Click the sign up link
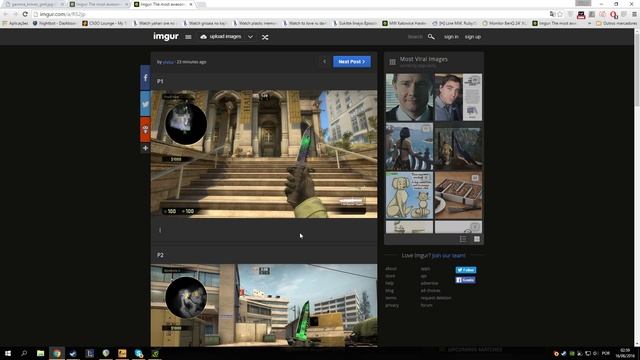 pos(473,37)
